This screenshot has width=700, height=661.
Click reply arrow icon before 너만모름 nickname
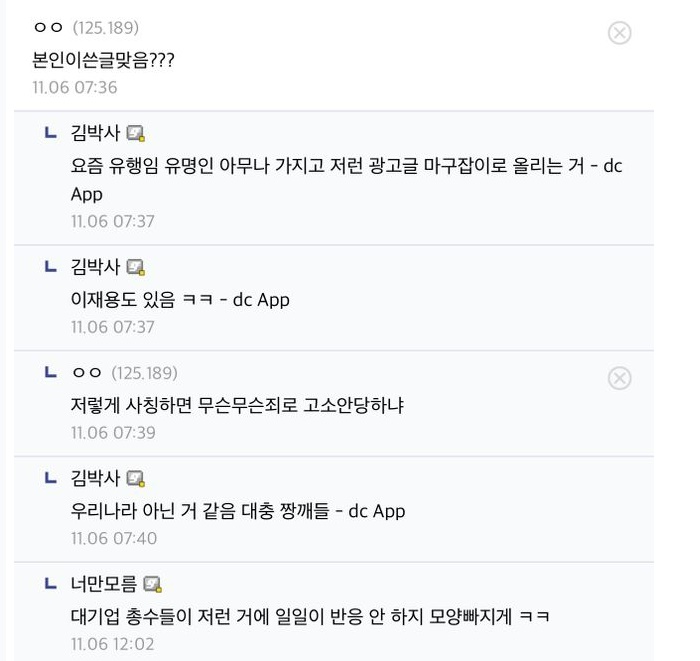[51, 584]
